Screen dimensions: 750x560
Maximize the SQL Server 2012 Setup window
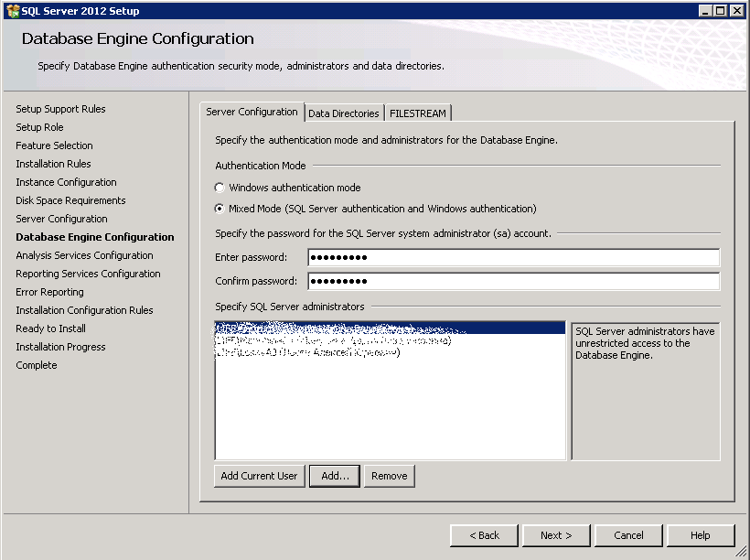721,11
